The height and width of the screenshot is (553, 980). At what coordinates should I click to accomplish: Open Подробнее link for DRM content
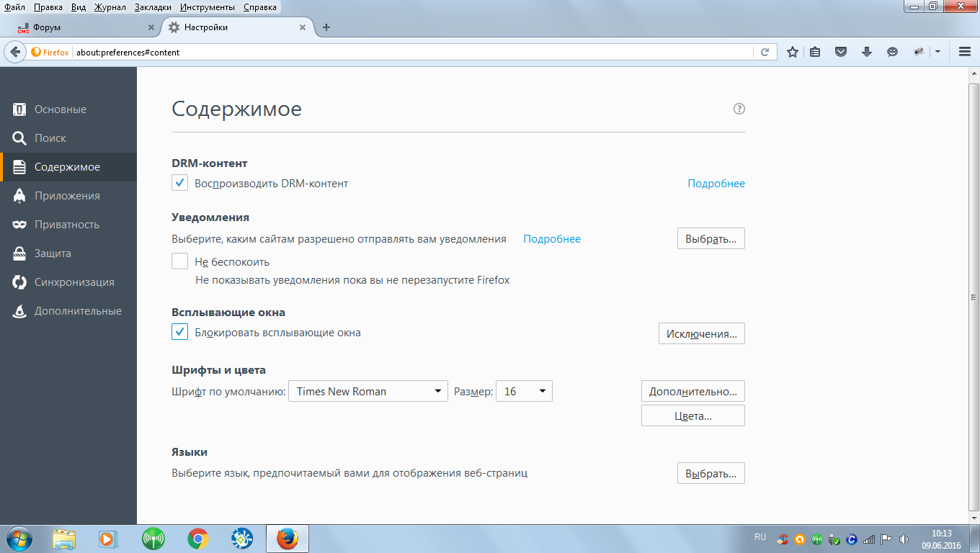point(716,184)
